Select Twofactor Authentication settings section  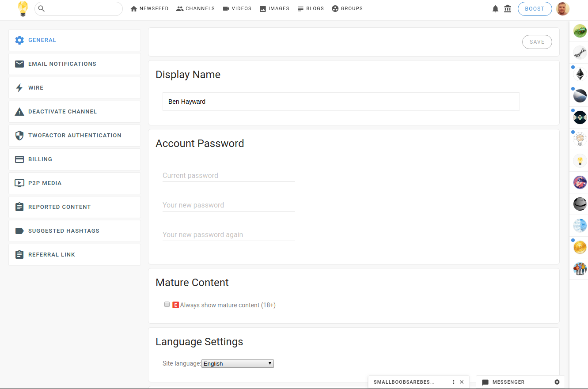74,136
